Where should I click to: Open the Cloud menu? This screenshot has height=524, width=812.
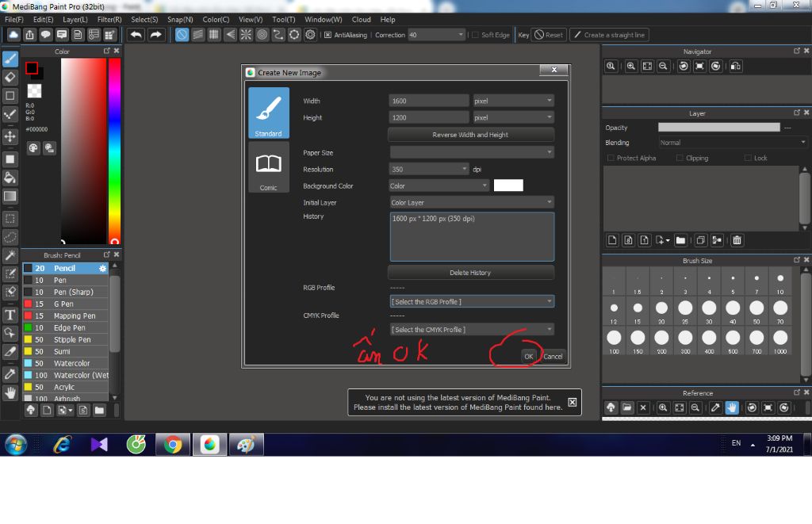coord(361,20)
